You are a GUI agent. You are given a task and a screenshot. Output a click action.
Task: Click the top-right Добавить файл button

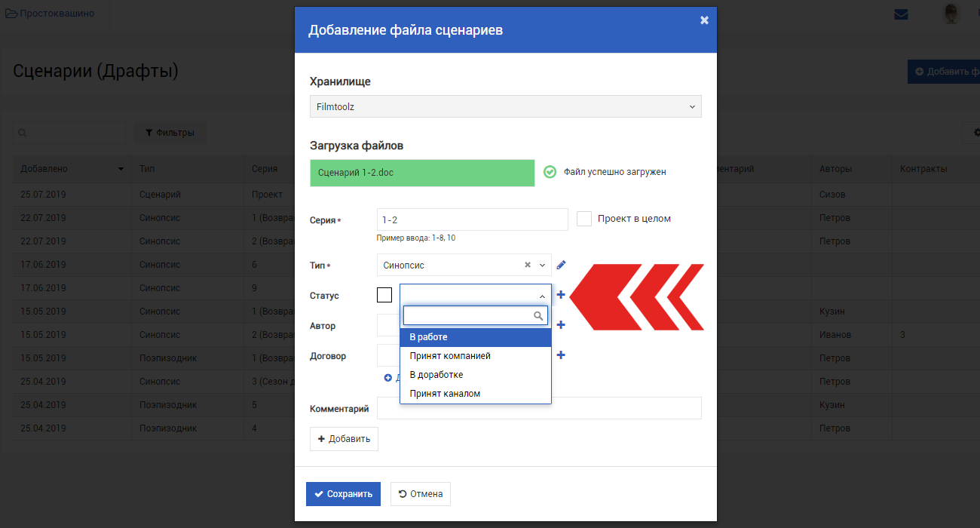pyautogui.click(x=944, y=72)
